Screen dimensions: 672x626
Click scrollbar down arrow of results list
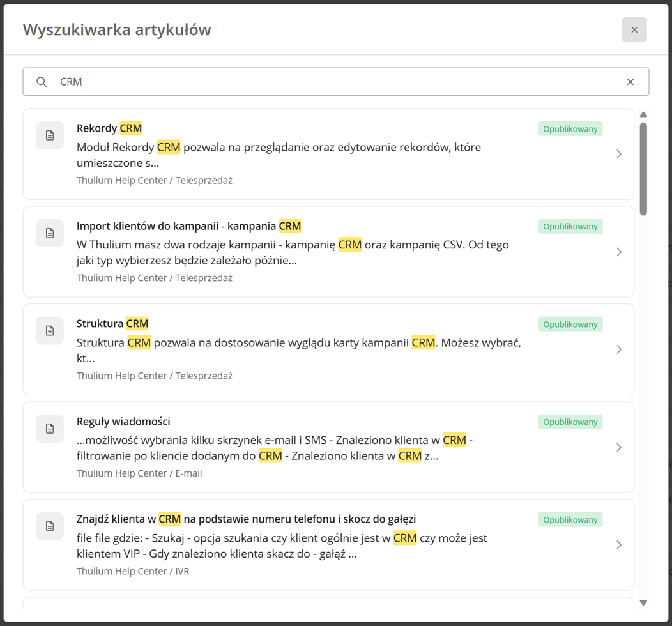pyautogui.click(x=643, y=603)
